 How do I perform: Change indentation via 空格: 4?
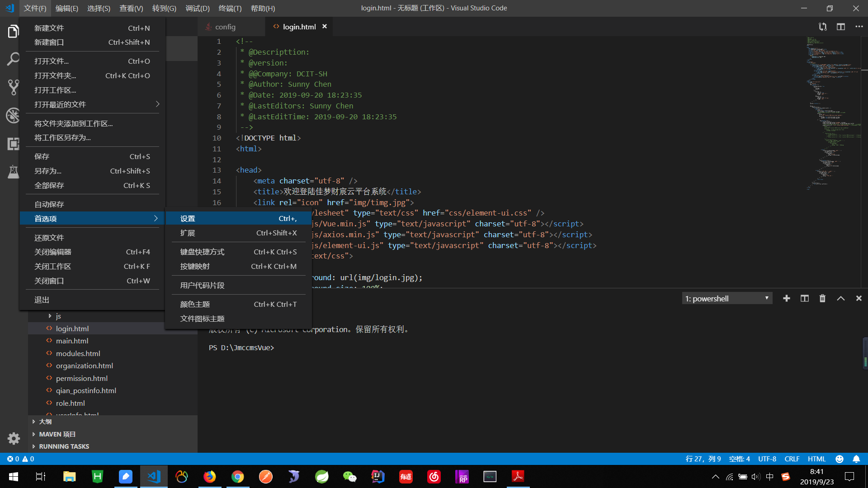pyautogui.click(x=739, y=459)
